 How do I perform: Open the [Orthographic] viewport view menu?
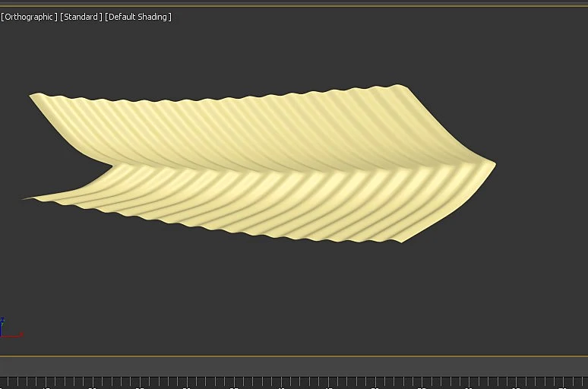coord(30,17)
